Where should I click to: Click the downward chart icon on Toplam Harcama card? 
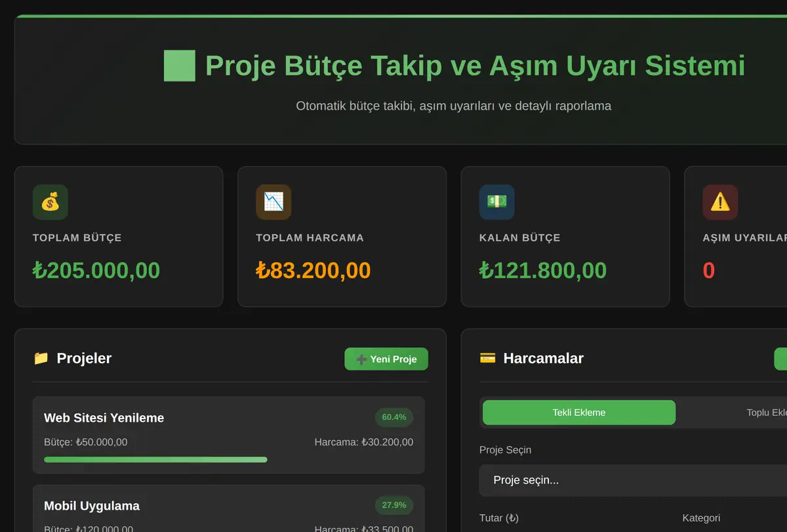tap(273, 202)
